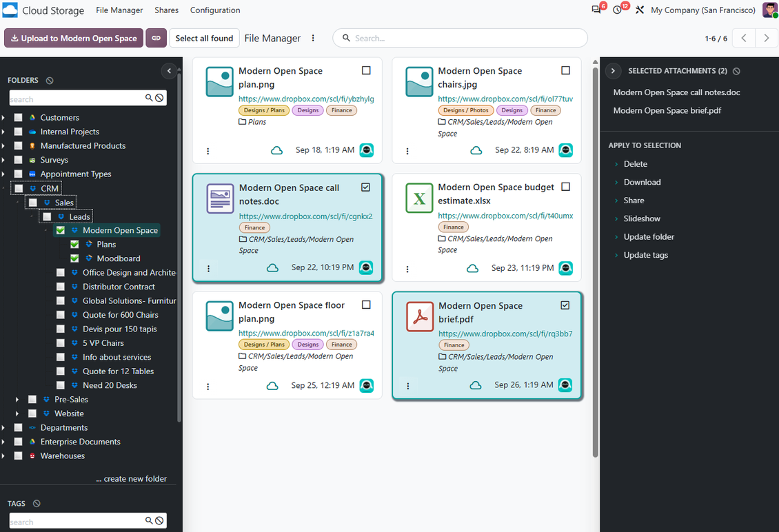The width and height of the screenshot is (779, 532).
Task: Go to next page arrow
Action: pyautogui.click(x=767, y=39)
